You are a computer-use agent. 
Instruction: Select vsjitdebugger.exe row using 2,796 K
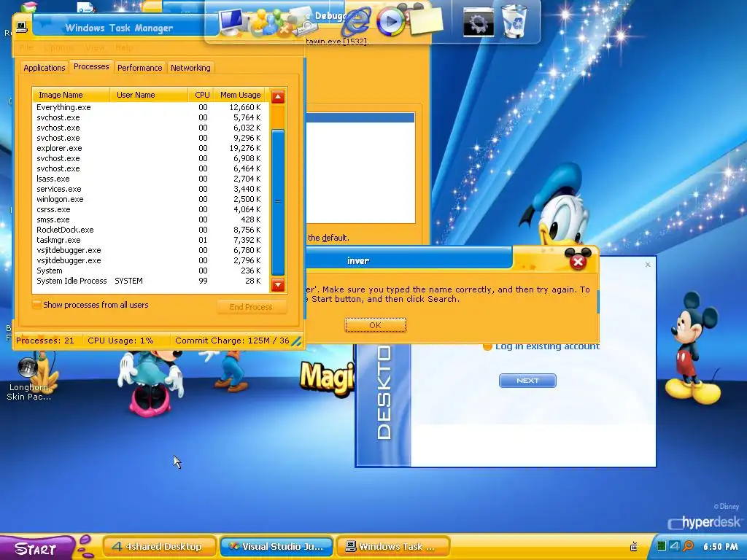(x=150, y=260)
